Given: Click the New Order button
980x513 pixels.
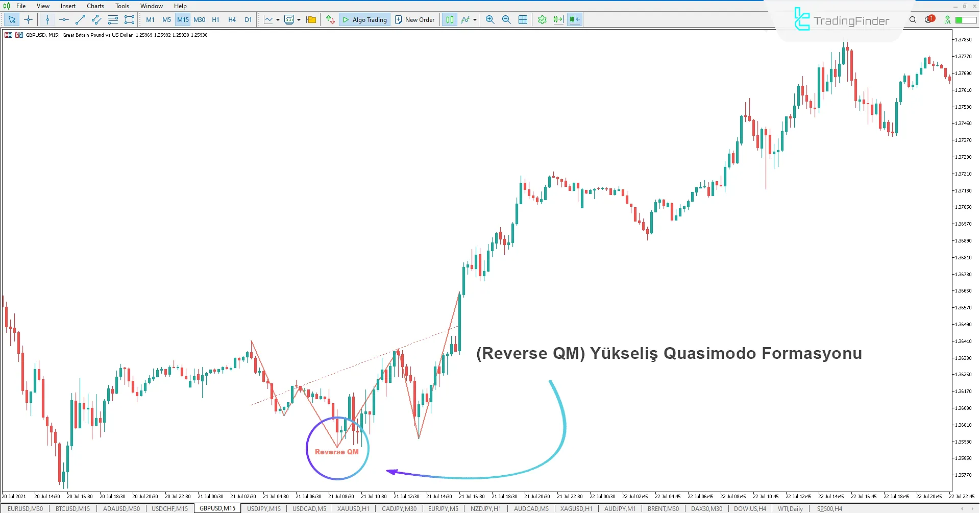Looking at the screenshot, I should pyautogui.click(x=414, y=19).
